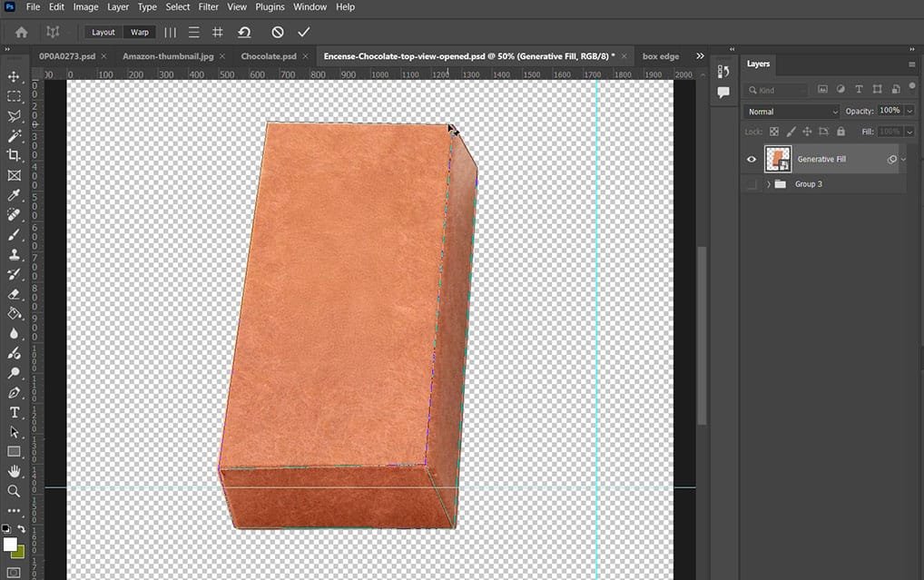924x580 pixels.
Task: Select the Brush tool
Action: click(x=14, y=234)
